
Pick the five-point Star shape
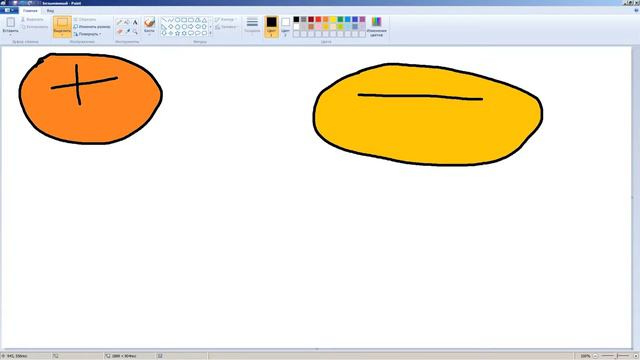178,33
